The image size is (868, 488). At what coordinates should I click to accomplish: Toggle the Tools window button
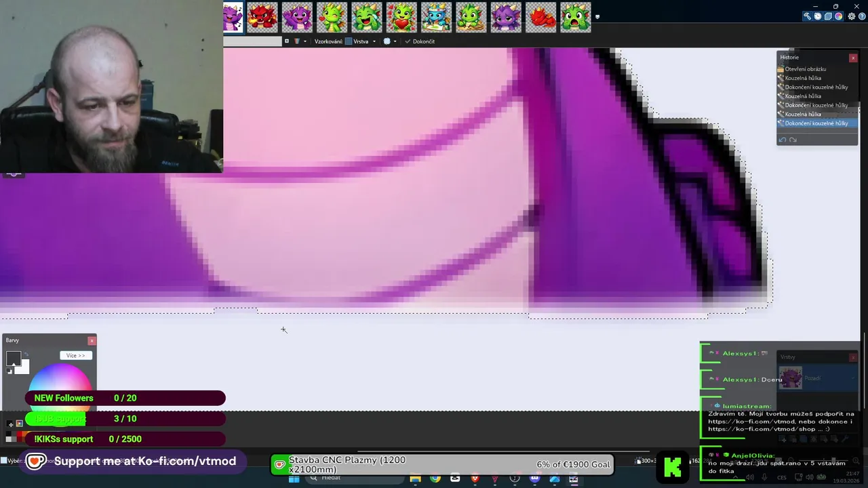tap(807, 17)
